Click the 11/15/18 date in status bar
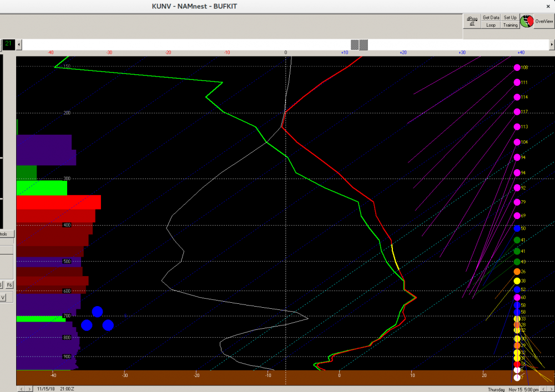 [46, 389]
